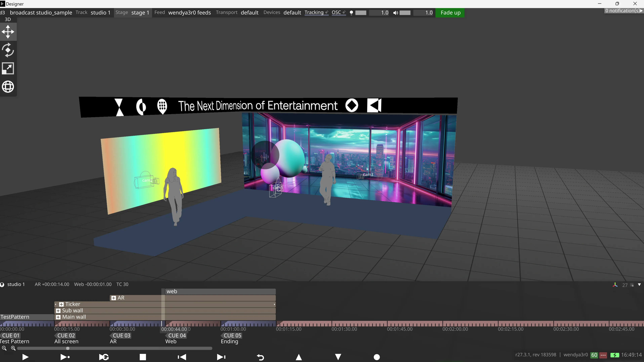
Task: Click the globe world view icon
Action: tap(8, 87)
